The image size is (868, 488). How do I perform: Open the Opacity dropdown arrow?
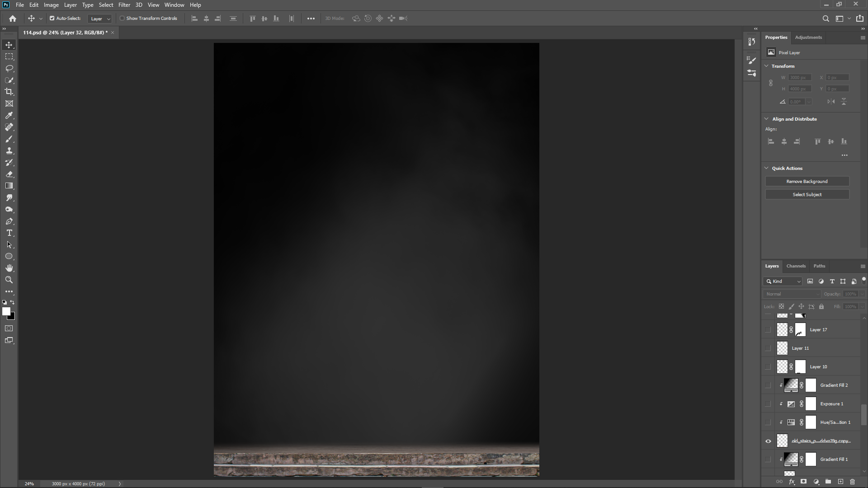pyautogui.click(x=862, y=294)
